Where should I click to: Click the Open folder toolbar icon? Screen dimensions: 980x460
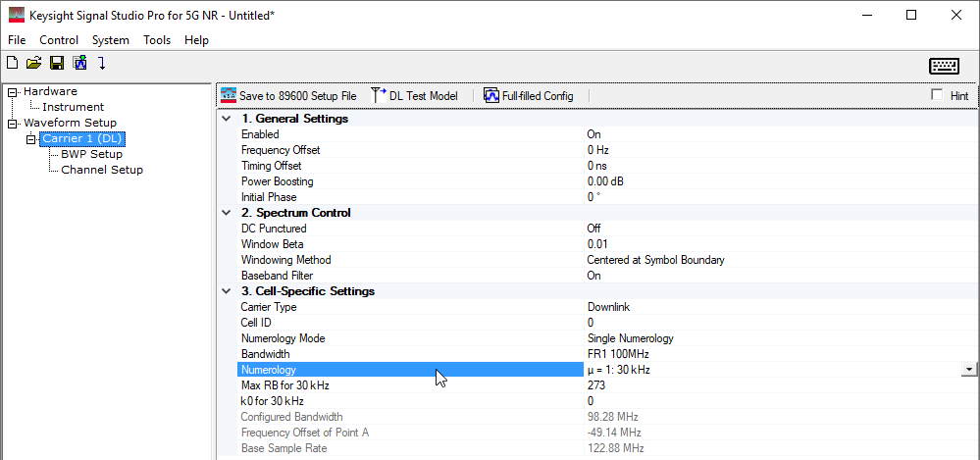(x=33, y=63)
